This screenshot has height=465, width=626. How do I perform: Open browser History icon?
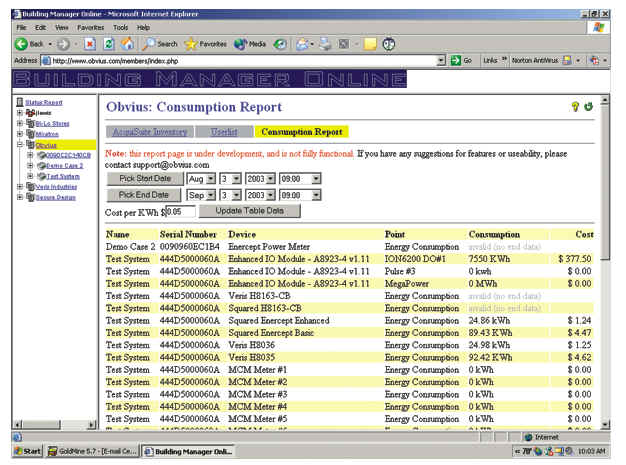(280, 44)
